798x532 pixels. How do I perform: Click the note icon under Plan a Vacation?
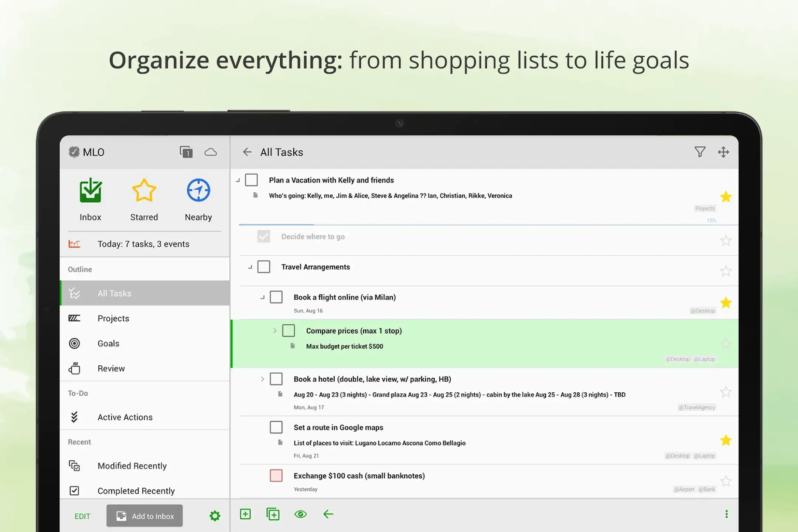(x=255, y=195)
